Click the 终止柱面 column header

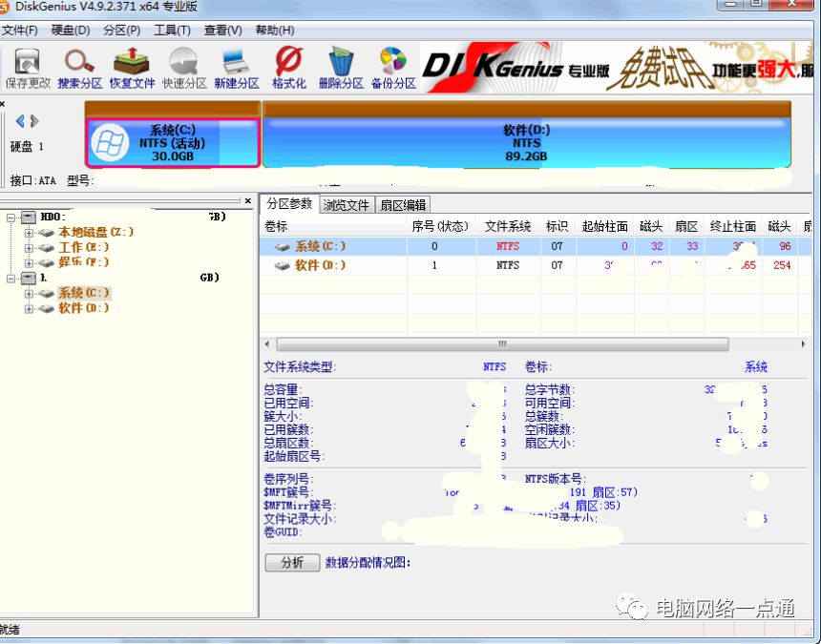pyautogui.click(x=733, y=226)
